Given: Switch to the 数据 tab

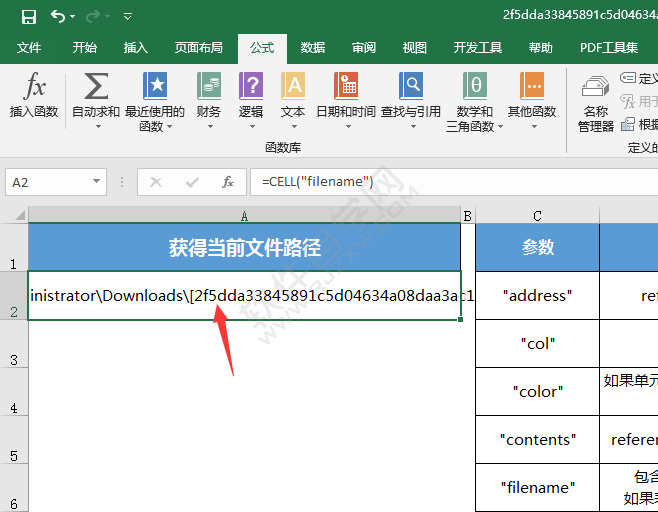Looking at the screenshot, I should (x=313, y=48).
